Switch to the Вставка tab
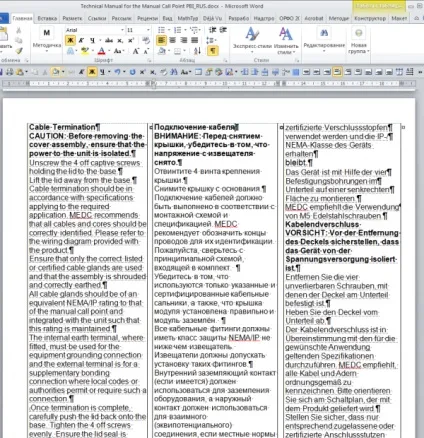The image size is (424, 438). [x=47, y=18]
